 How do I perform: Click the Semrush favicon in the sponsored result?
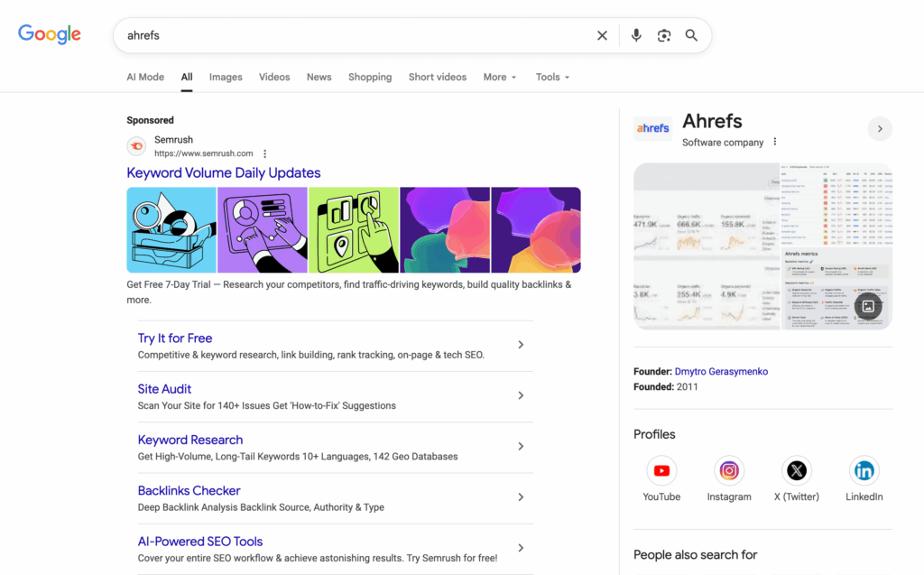[136, 146]
